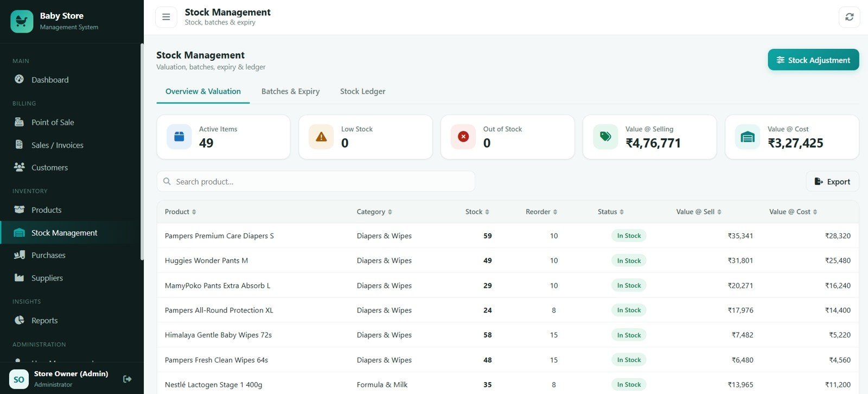Click the Pampers Premium Care Diapers S row name

tap(219, 236)
